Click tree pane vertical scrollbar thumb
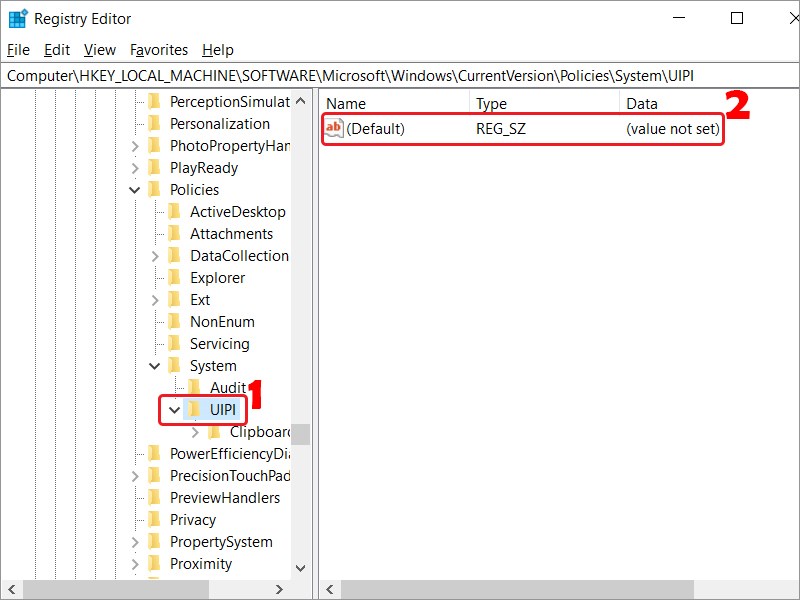Image resolution: width=800 pixels, height=600 pixels. coord(301,434)
